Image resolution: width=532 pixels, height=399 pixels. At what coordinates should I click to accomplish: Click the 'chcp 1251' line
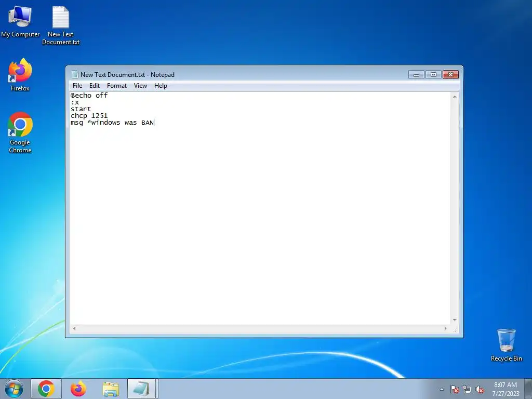coord(89,116)
